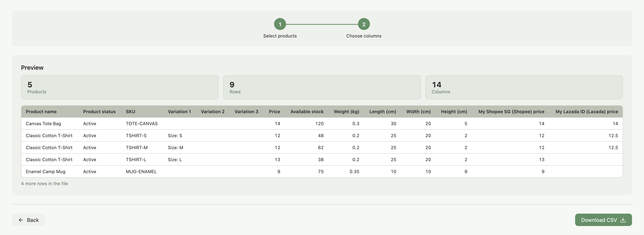This screenshot has height=235, width=644.
Task: Select the 'Select products' step label
Action: pyautogui.click(x=280, y=36)
